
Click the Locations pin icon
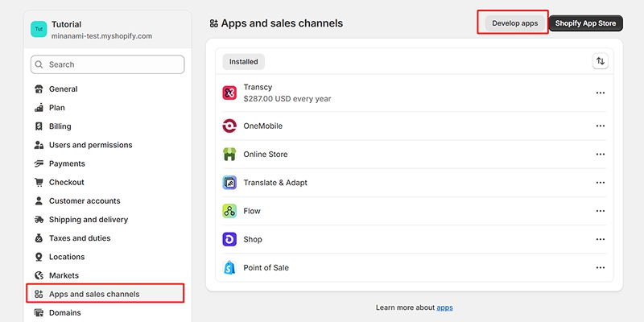click(39, 257)
